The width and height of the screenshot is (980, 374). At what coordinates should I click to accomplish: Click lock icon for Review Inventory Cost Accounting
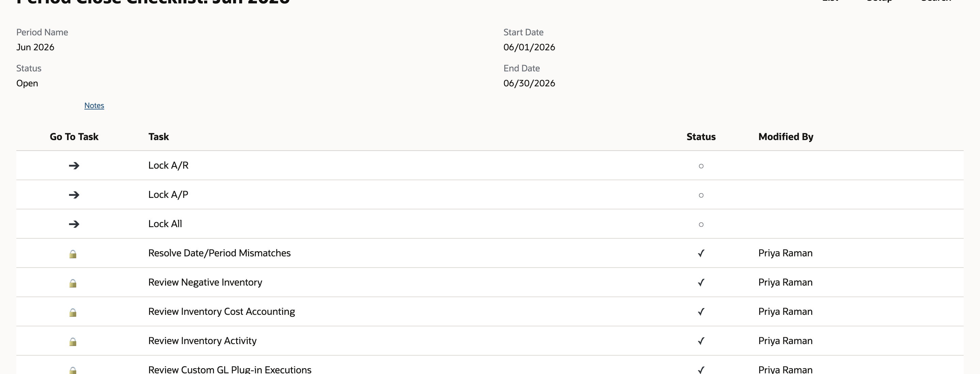(73, 312)
